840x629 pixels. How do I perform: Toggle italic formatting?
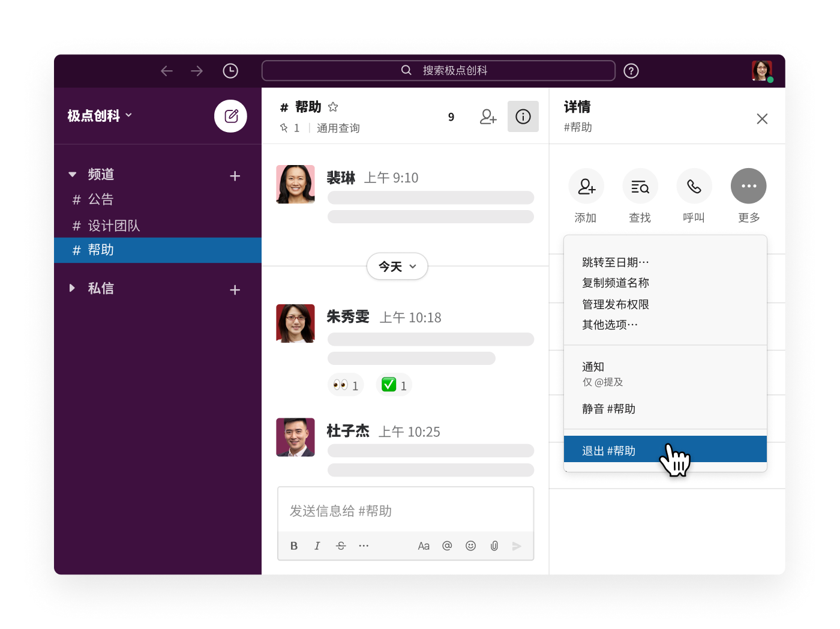[317, 546]
